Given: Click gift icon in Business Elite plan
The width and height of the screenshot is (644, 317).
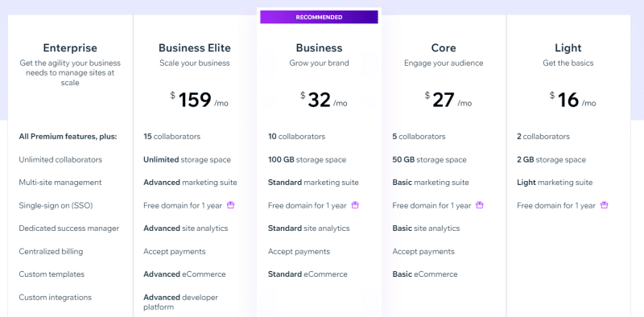Looking at the screenshot, I should (x=231, y=205).
